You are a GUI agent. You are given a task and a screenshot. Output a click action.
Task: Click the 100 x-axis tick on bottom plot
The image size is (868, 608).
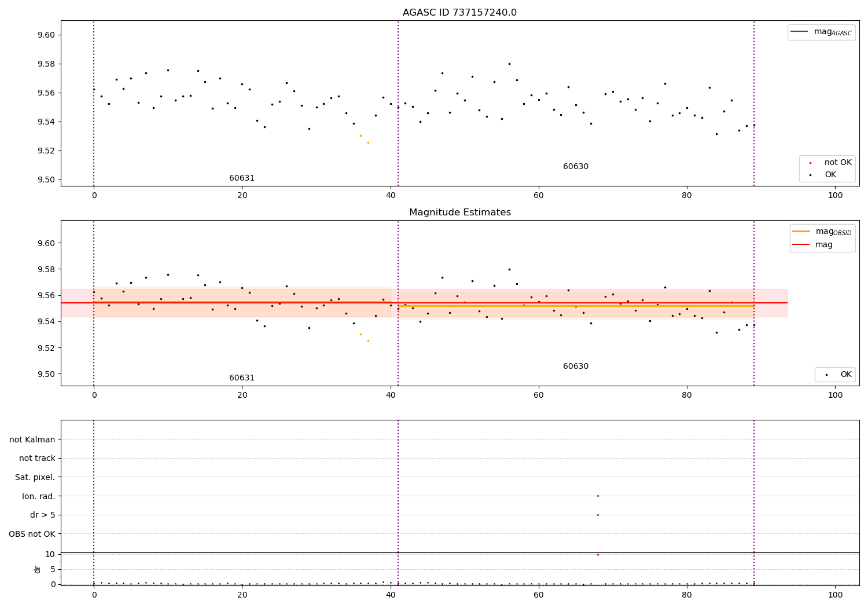click(x=835, y=595)
